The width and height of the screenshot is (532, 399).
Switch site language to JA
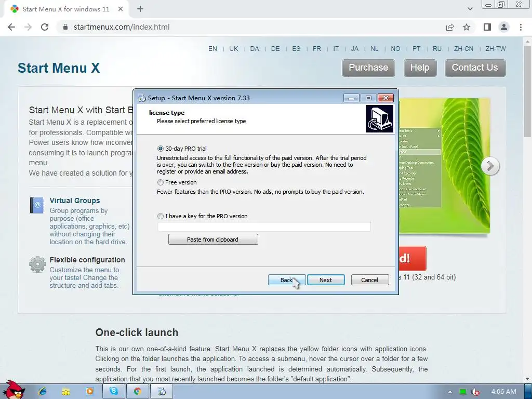pos(355,48)
